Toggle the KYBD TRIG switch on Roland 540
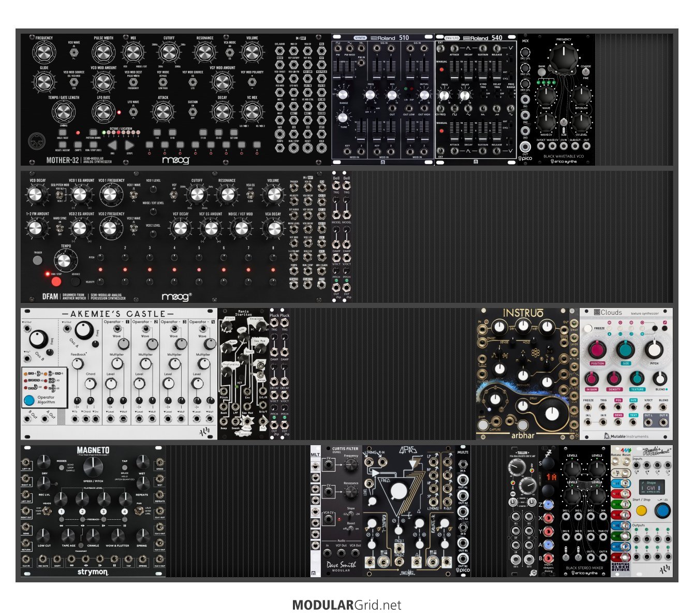 pos(482,93)
